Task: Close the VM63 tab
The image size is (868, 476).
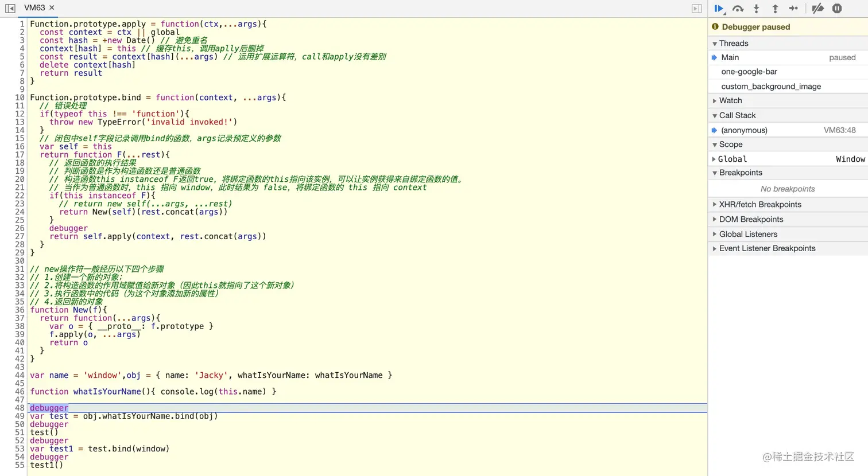Action: pos(52,7)
